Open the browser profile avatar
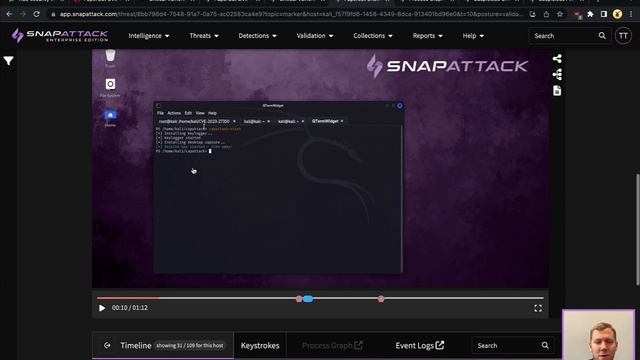The height and width of the screenshot is (360, 640). pos(618,14)
